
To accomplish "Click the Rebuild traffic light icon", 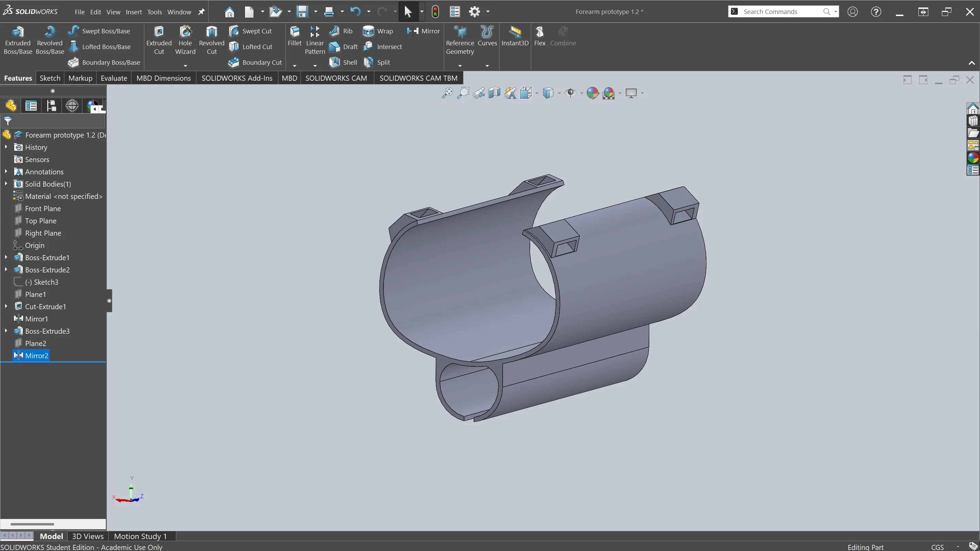I will point(435,12).
